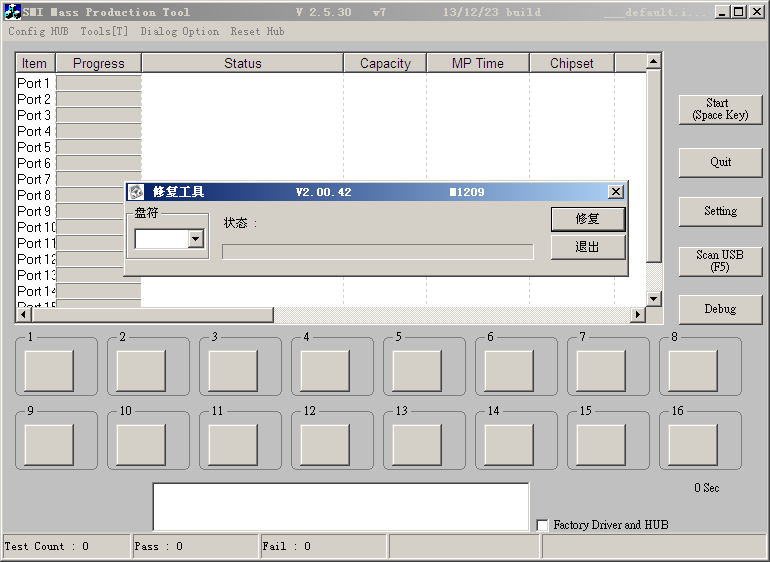
Task: Click port list scroll down arrow
Action: 653,298
